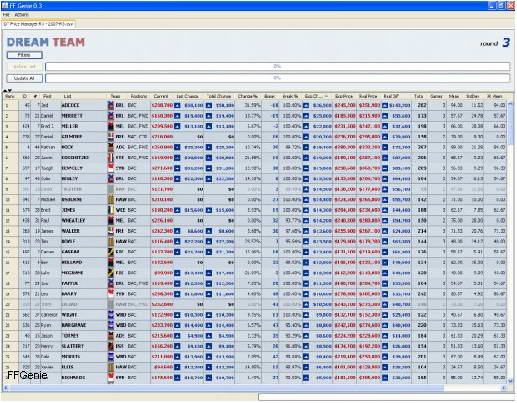
Task: Click the upper progress bar
Action: point(277,67)
